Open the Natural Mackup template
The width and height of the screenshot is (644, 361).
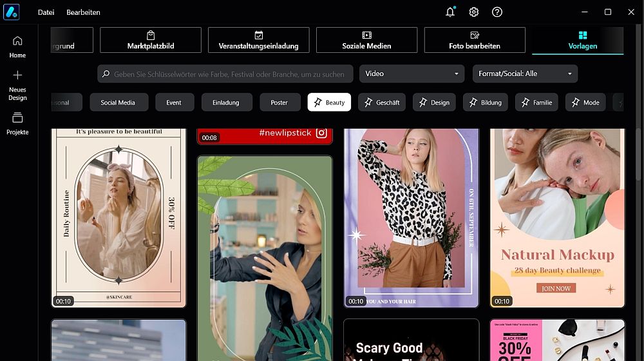tap(557, 218)
